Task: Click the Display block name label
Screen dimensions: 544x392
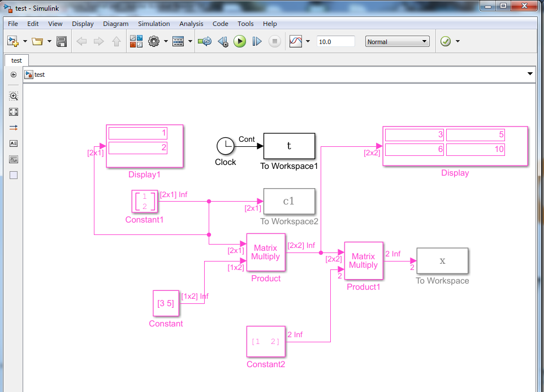Action: pyautogui.click(x=455, y=173)
